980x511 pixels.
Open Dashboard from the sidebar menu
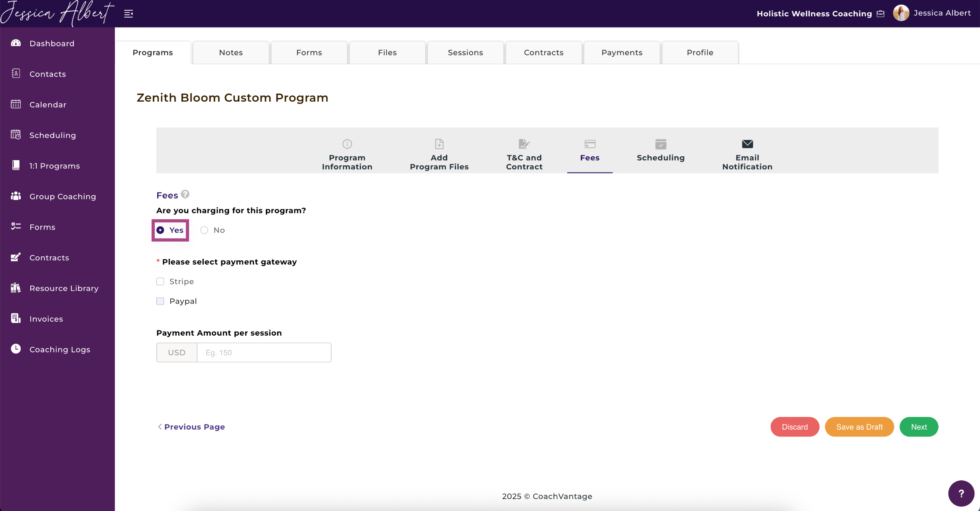[52, 43]
